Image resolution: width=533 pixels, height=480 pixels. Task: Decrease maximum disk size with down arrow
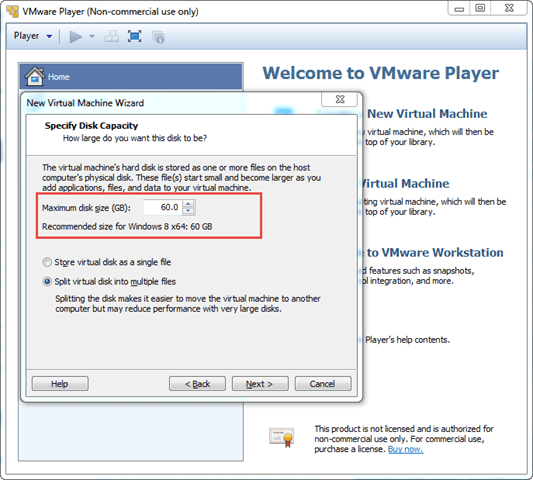point(188,211)
